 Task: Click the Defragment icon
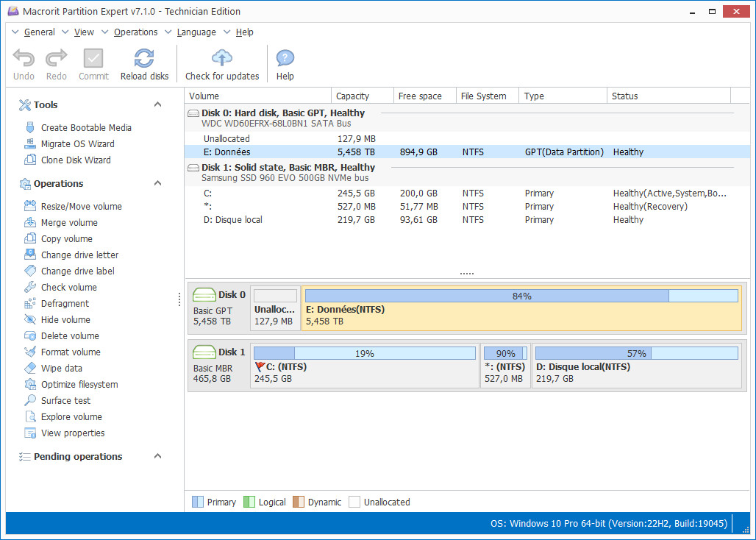(30, 303)
